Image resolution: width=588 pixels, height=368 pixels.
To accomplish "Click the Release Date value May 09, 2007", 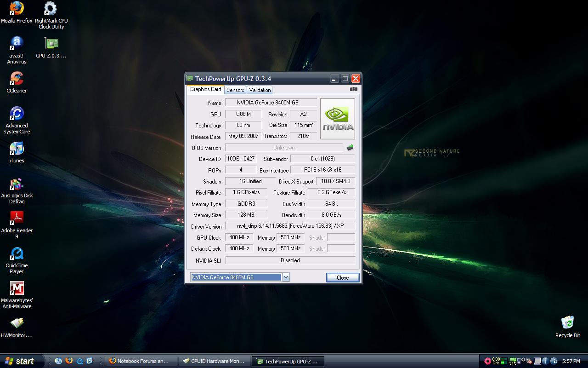I will click(x=243, y=136).
